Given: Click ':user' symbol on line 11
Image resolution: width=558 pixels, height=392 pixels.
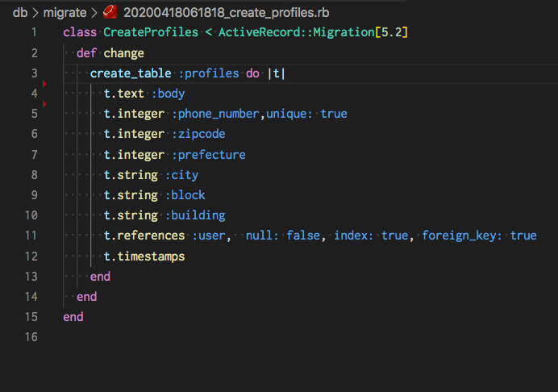Looking at the screenshot, I should click(209, 236).
